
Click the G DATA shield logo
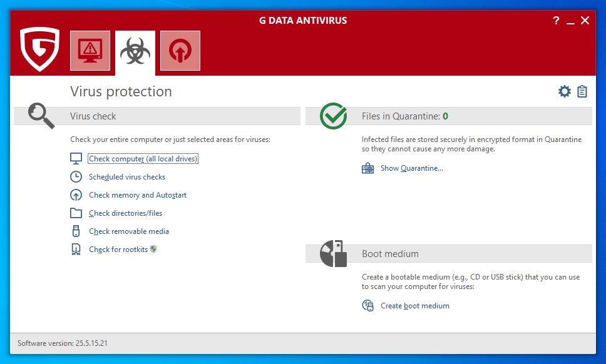click(x=40, y=49)
